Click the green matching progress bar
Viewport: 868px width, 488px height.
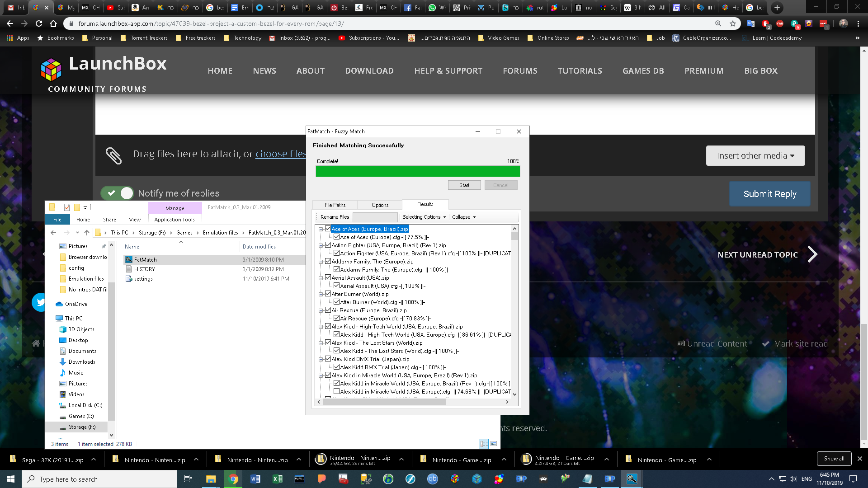417,171
